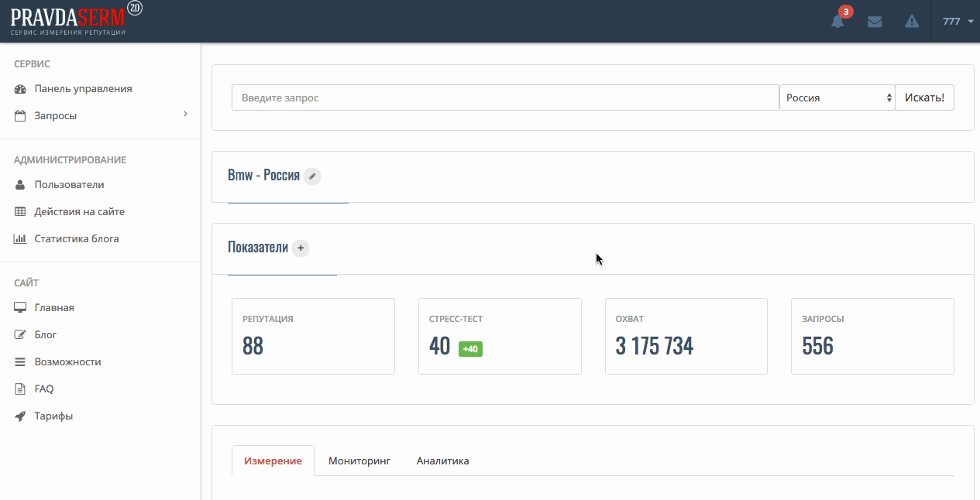Click the red notification count badge 3

coord(846,12)
